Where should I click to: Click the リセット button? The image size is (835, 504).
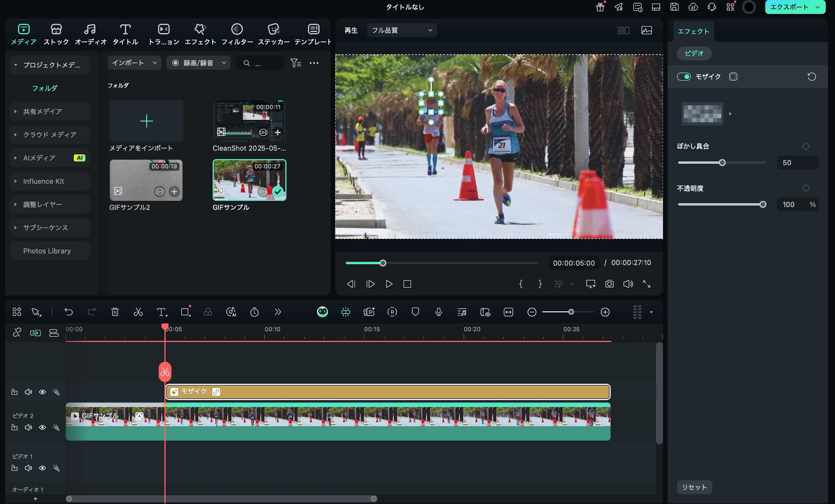(694, 487)
